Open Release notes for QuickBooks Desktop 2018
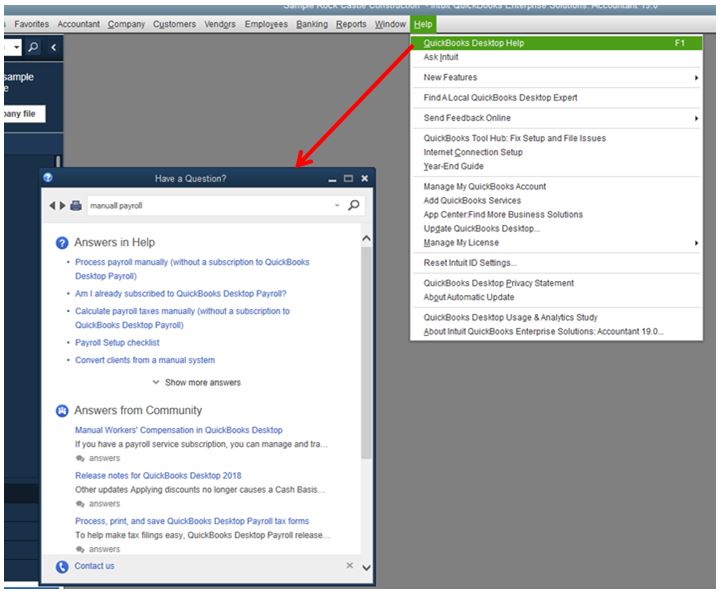Image resolution: width=721 pixels, height=597 pixels. coord(158,475)
